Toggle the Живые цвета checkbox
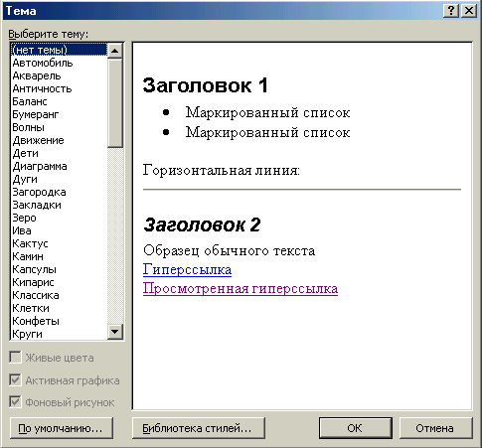This screenshot has width=482, height=448. click(x=15, y=358)
